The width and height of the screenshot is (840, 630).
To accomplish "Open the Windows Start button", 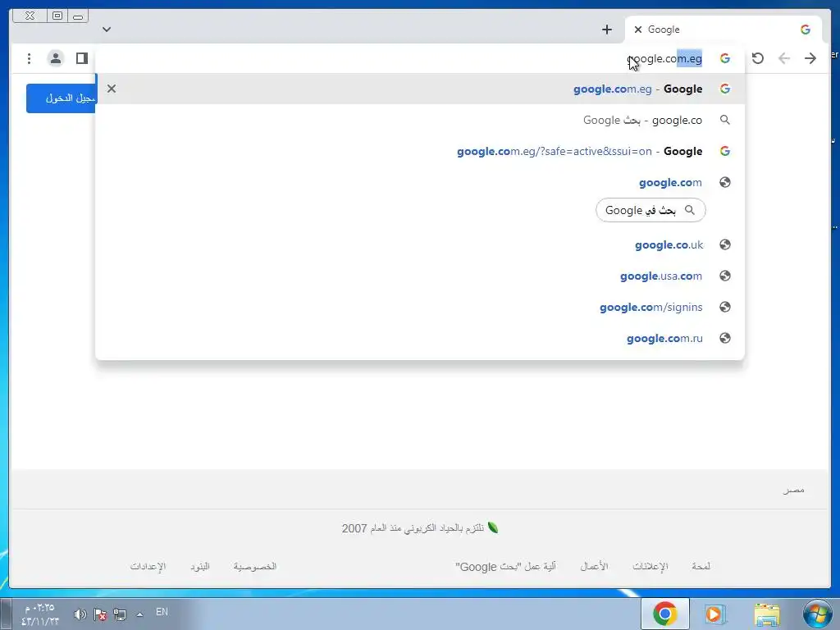I will (x=817, y=614).
